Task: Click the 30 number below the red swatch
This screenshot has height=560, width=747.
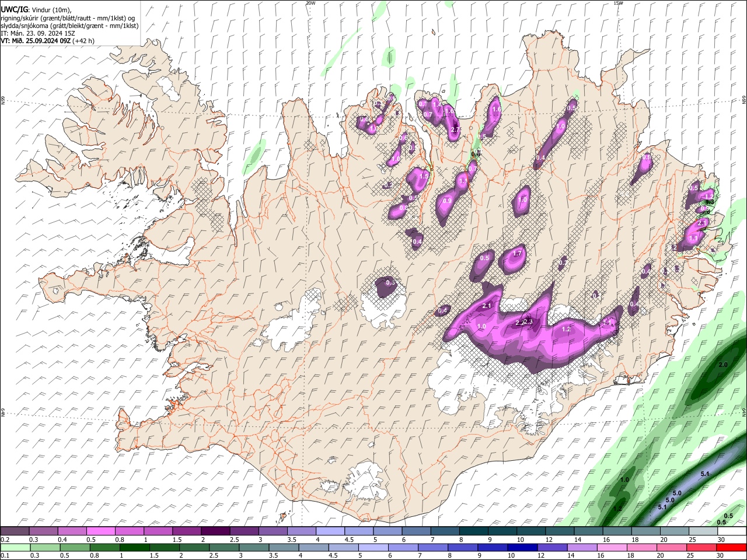Action: pyautogui.click(x=721, y=556)
